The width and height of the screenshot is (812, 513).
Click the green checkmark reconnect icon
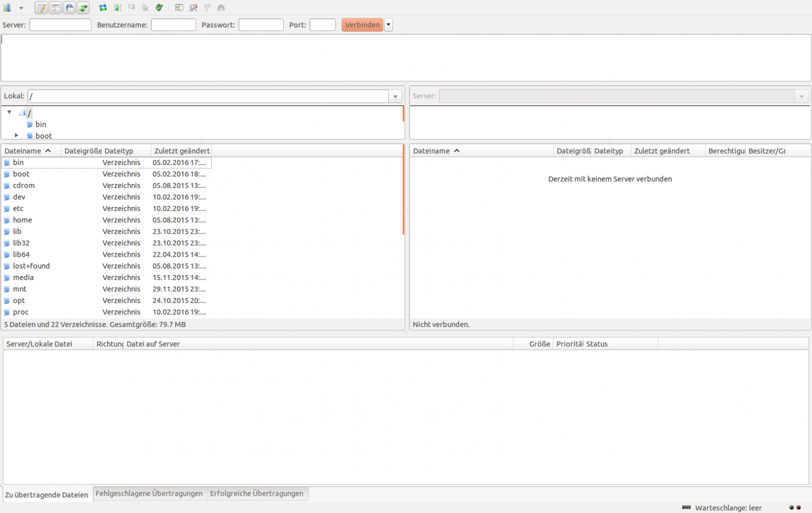point(159,8)
